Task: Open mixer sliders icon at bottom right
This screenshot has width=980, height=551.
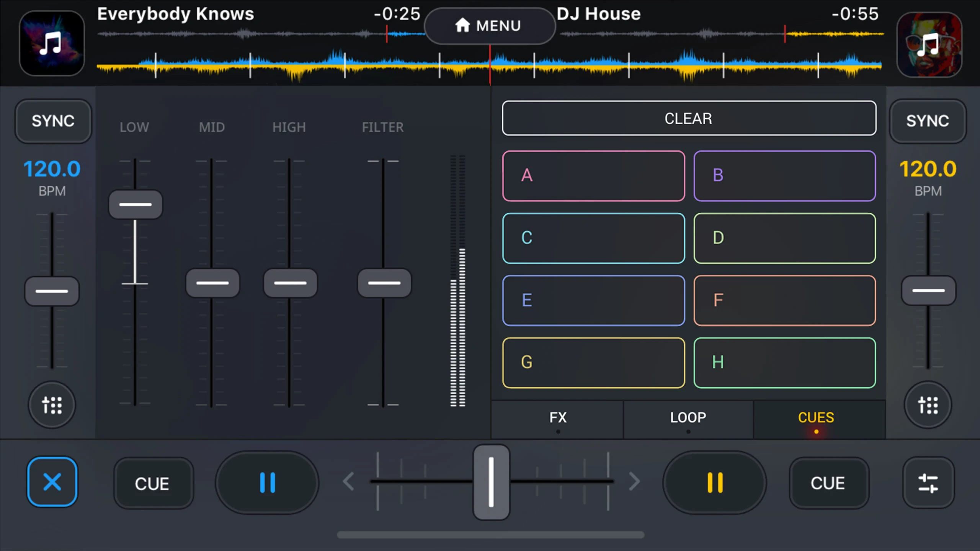Action: pos(928,483)
